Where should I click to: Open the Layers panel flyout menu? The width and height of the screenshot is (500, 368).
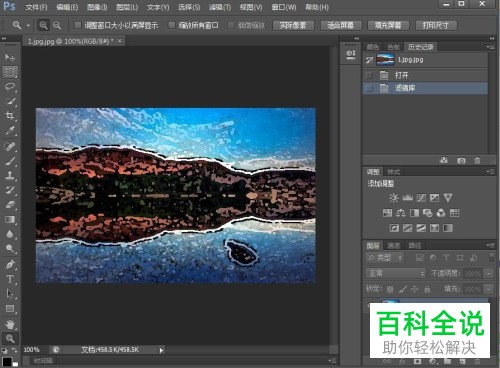(490, 245)
